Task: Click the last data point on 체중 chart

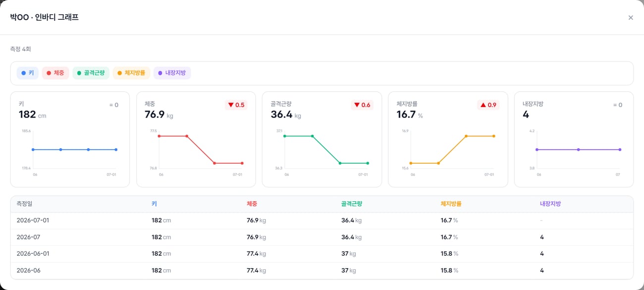Action: point(242,163)
